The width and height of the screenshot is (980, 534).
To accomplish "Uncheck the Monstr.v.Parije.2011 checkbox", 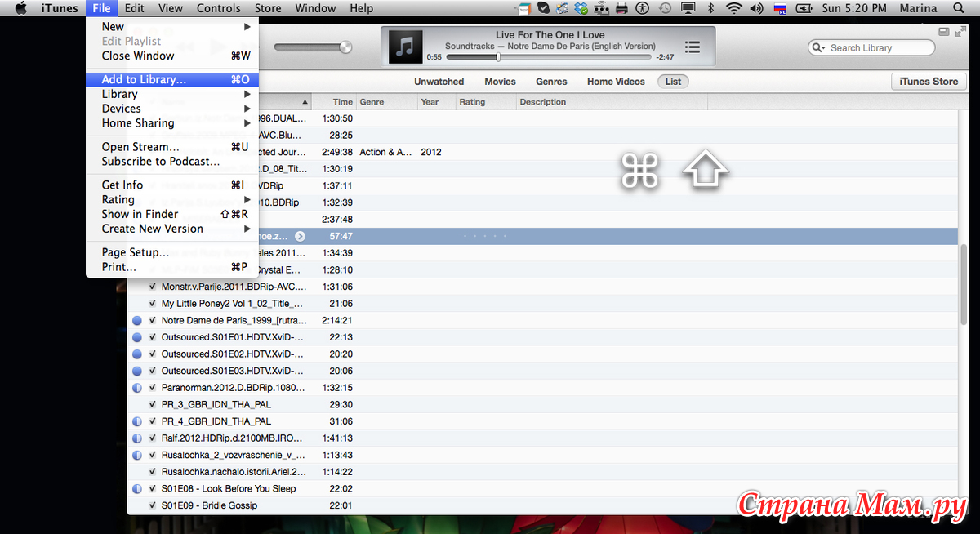I will click(152, 287).
